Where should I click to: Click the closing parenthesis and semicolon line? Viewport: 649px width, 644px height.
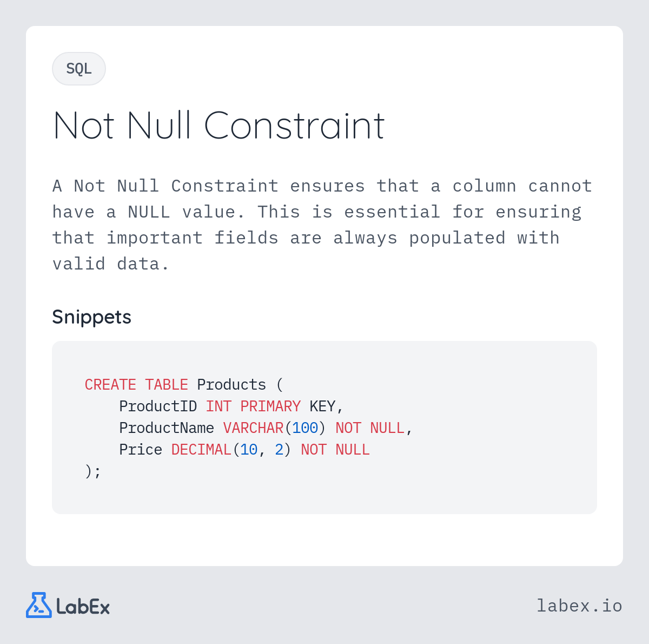[x=93, y=471]
